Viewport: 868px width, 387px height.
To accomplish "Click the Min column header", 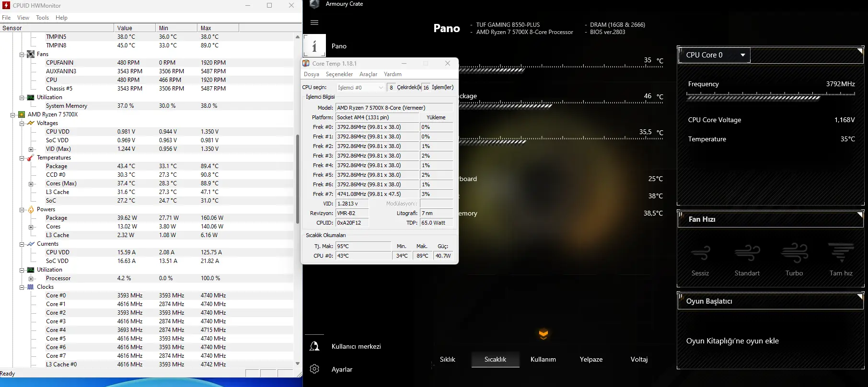I will (176, 28).
